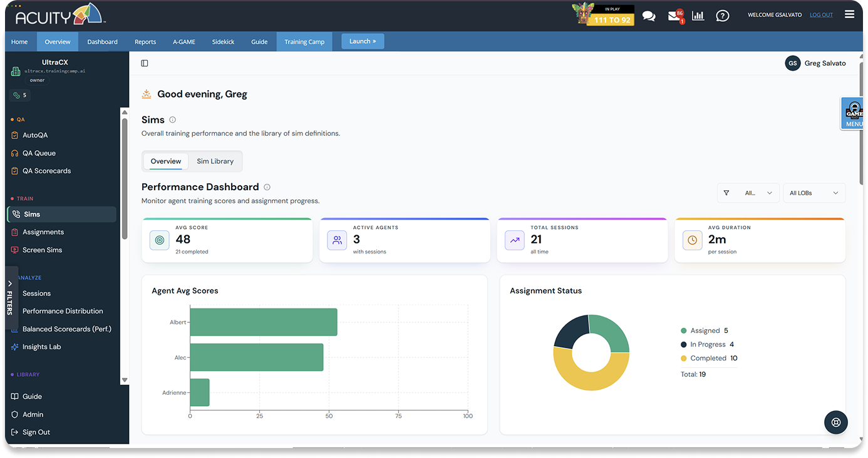Click the question mark help icon

click(x=723, y=16)
